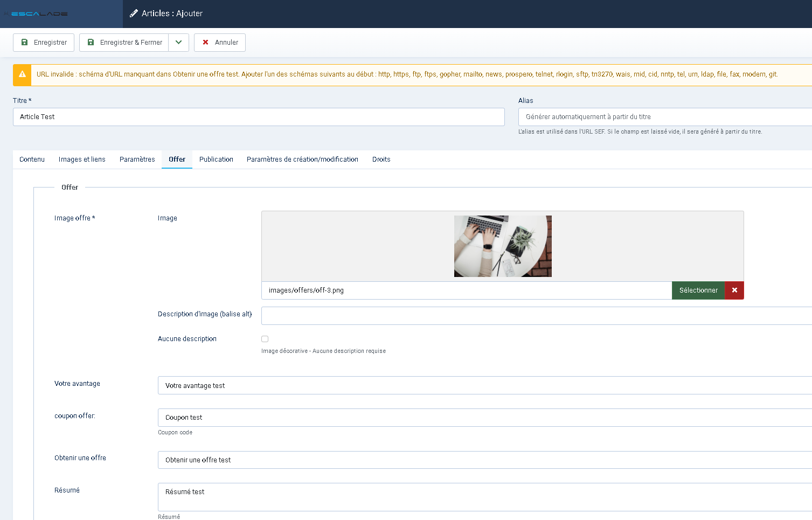Click Enregistrer & Fermer button

click(124, 43)
